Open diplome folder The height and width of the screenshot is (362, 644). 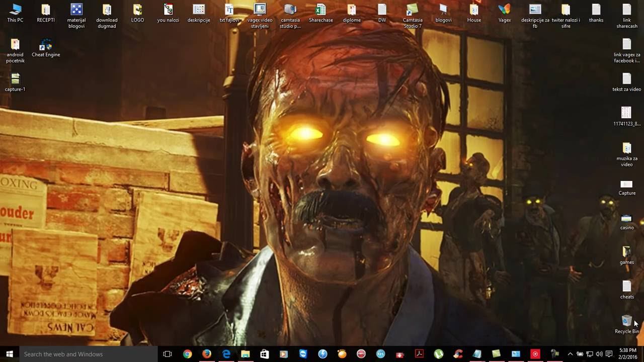pyautogui.click(x=352, y=13)
